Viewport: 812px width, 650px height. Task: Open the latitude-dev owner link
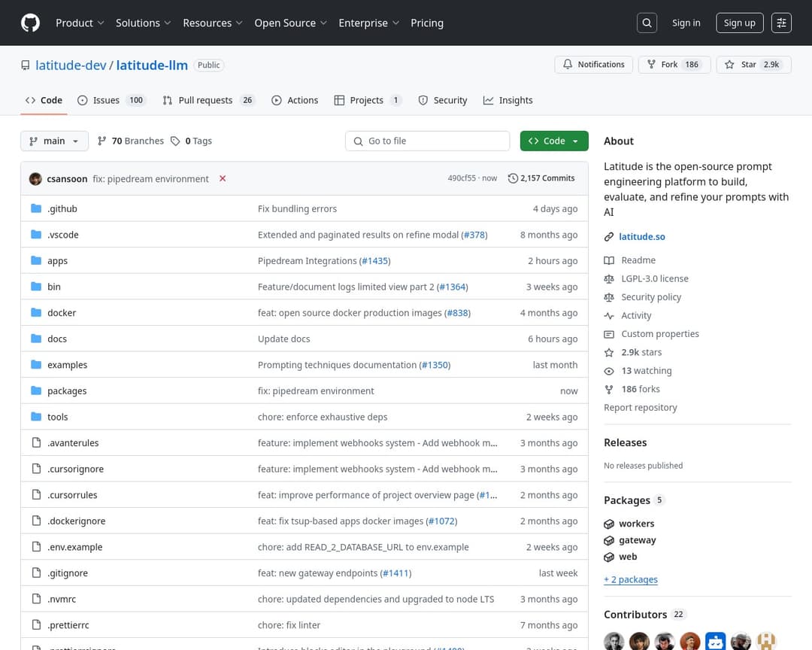pos(71,65)
